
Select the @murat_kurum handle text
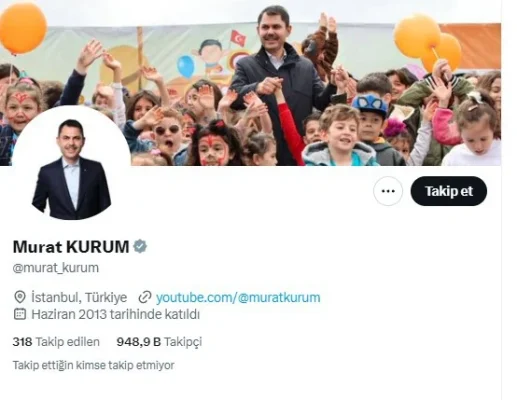pyautogui.click(x=56, y=268)
